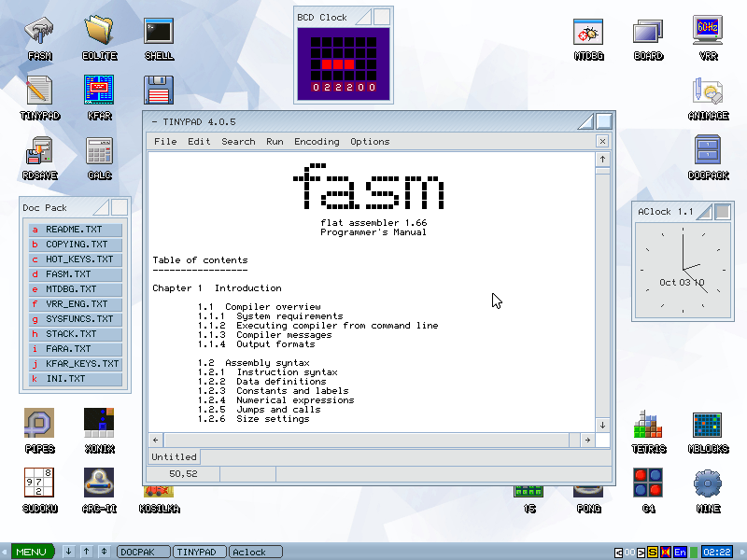Open the HOT_KEYS.TXT document entry
Screen dimensions: 747x560
(x=77, y=259)
